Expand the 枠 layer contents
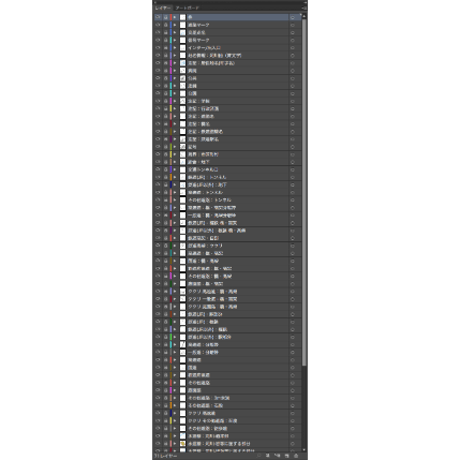460x460 pixels. pos(175,17)
